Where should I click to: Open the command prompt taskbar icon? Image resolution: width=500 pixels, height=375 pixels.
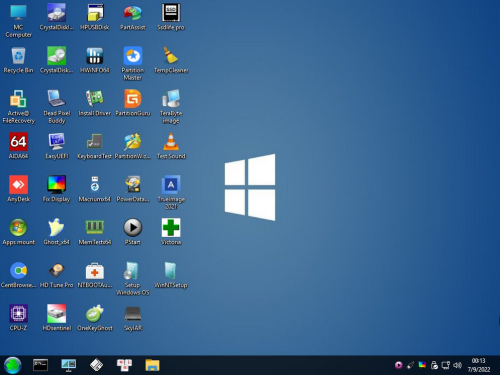pyautogui.click(x=40, y=365)
